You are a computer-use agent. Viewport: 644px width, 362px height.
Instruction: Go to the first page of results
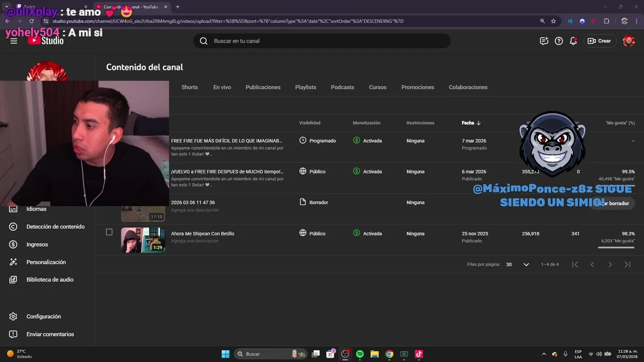(575, 264)
